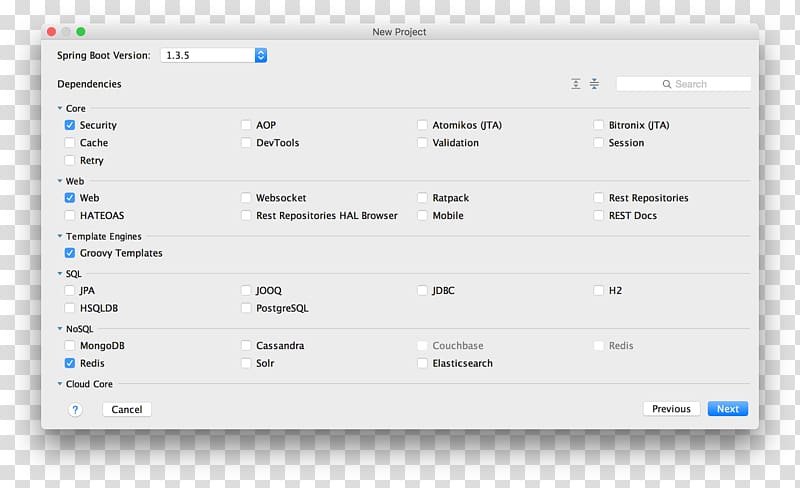The width and height of the screenshot is (800, 488).
Task: Go back with the Previous button
Action: tap(671, 409)
